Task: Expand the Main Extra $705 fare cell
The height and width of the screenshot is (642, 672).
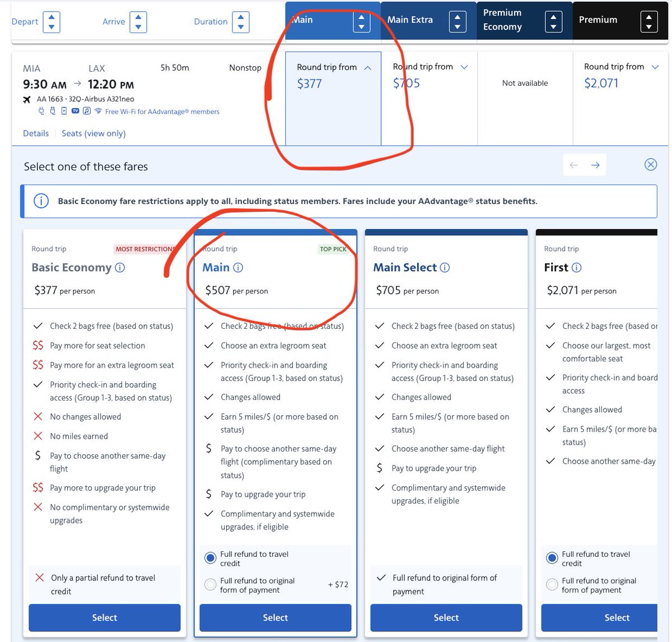Action: tap(430, 99)
